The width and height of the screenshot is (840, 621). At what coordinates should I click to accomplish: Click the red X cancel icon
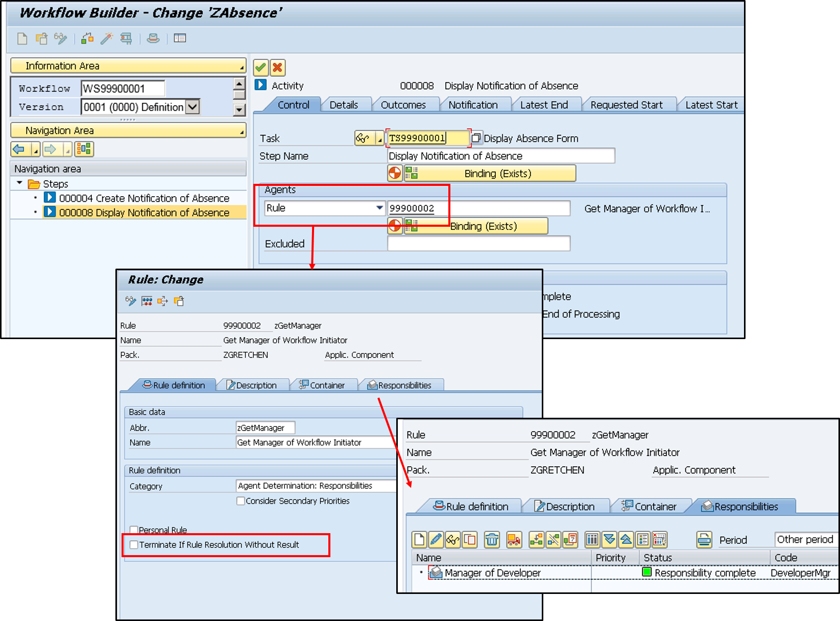point(277,67)
